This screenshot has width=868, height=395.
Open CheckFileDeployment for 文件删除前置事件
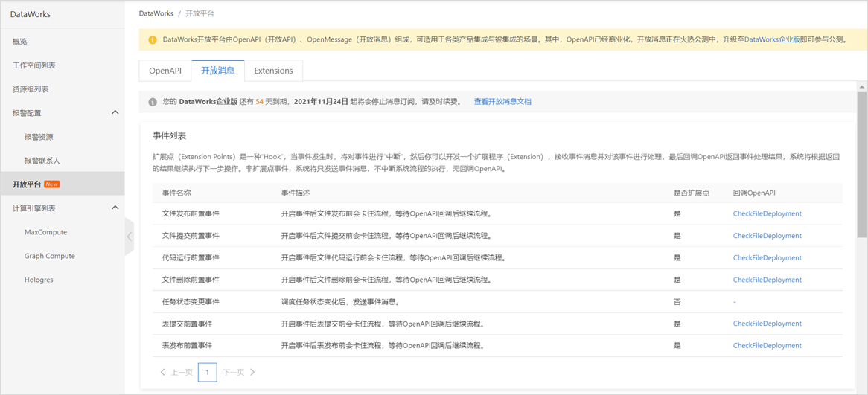[x=767, y=280]
